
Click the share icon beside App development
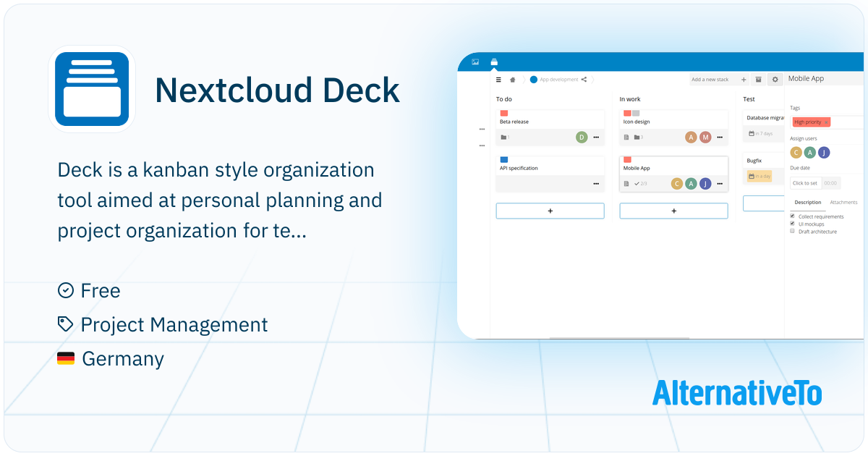click(x=584, y=80)
